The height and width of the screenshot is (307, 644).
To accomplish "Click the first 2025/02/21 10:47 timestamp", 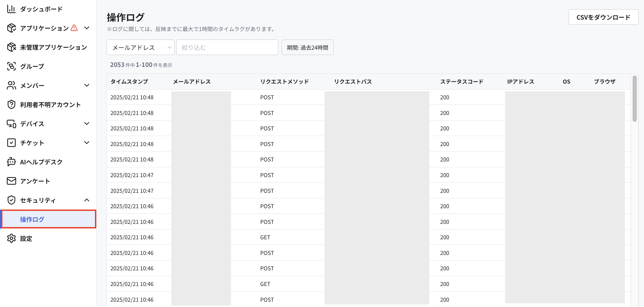I will click(132, 175).
